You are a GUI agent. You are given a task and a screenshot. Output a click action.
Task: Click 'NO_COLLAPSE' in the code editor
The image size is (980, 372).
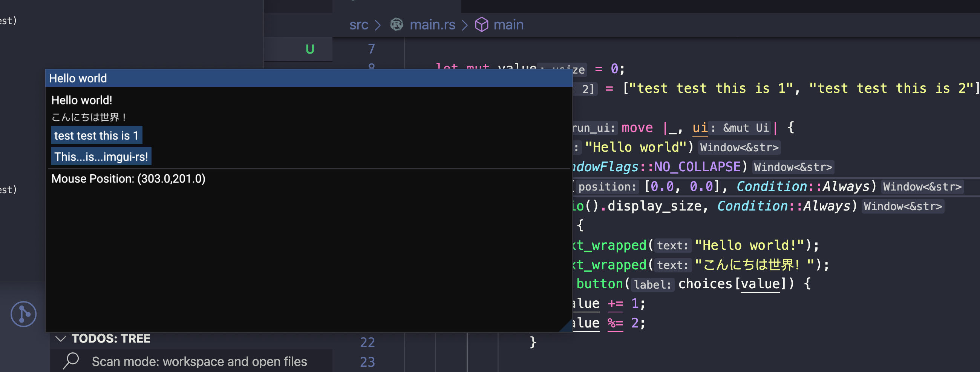click(697, 167)
